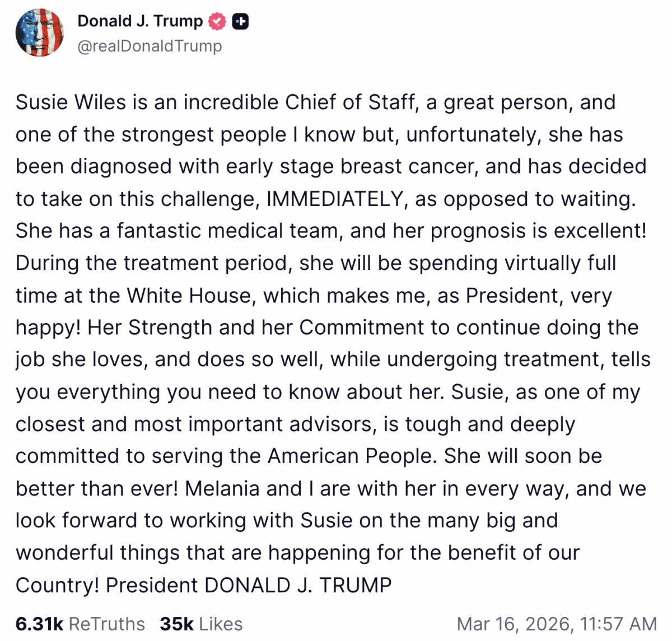The image size is (672, 641).
Task: Click the red verified checkmark badge
Action: (217, 22)
